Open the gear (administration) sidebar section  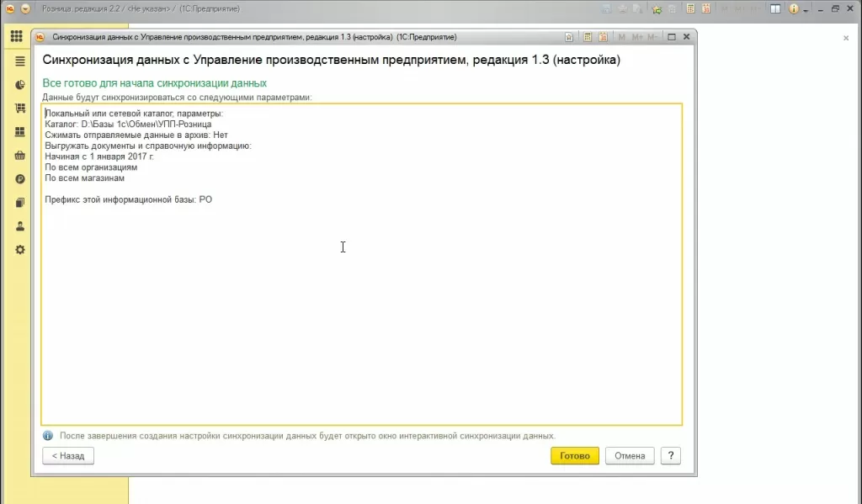point(20,250)
